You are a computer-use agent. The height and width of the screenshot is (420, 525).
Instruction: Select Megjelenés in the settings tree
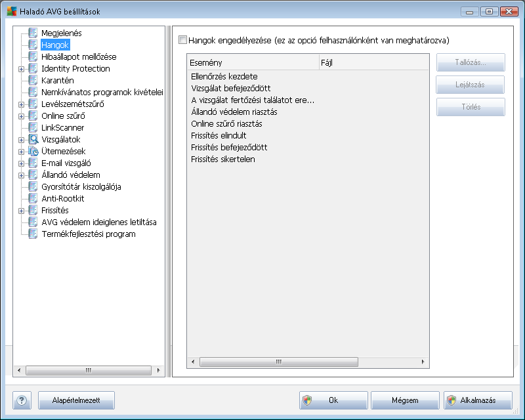coord(61,33)
